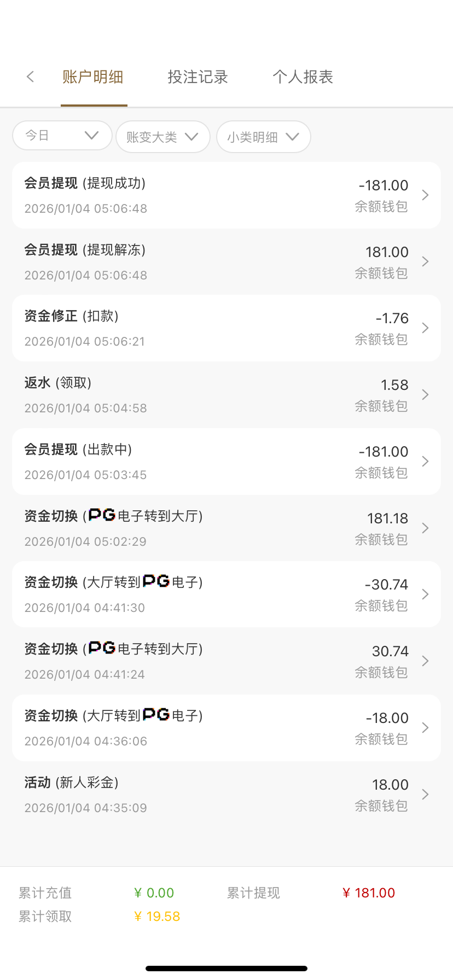This screenshot has width=453, height=980.
Task: Open the 今日 date filter dropdown
Action: point(62,136)
